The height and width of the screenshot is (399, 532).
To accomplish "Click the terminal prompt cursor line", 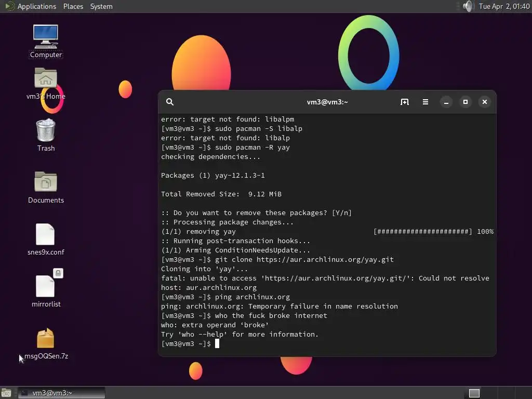I will pyautogui.click(x=191, y=344).
